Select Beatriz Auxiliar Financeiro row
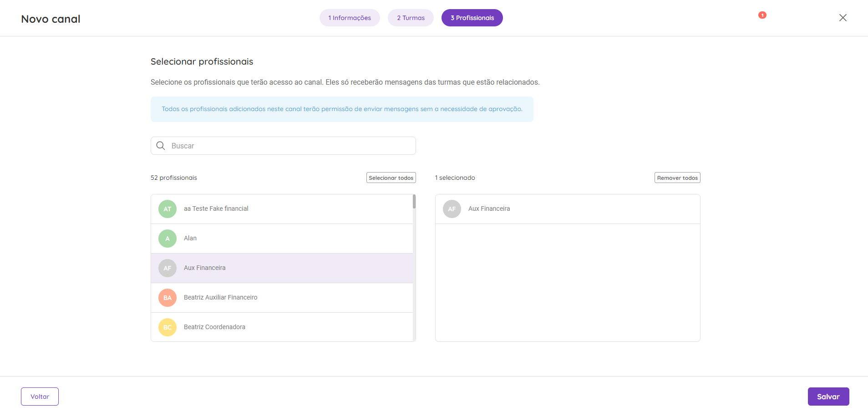The image size is (868, 412). (x=282, y=298)
